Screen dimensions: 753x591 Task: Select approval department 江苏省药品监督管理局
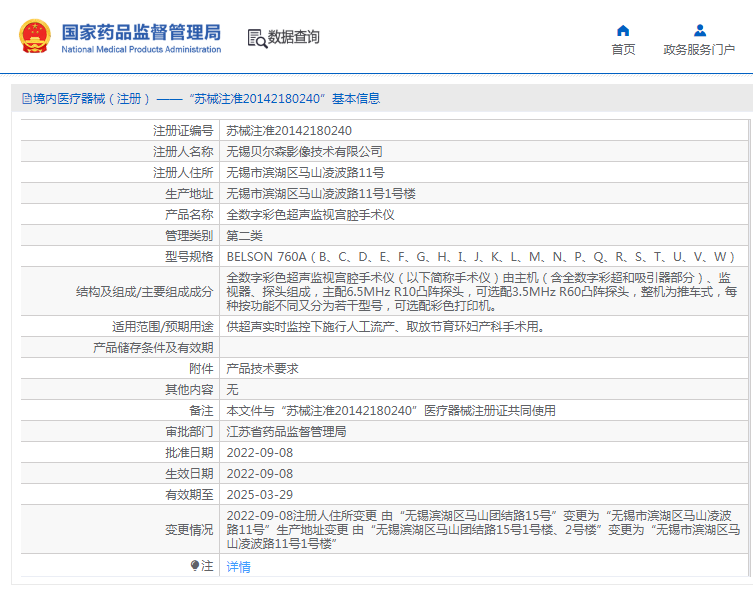point(286,432)
